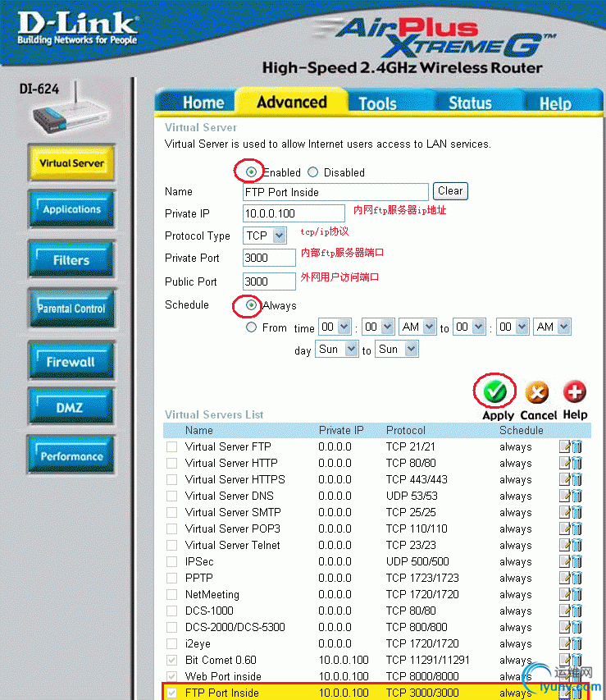Image resolution: width=606 pixels, height=700 pixels.
Task: Open the From start minute dropdown
Action: click(x=378, y=327)
